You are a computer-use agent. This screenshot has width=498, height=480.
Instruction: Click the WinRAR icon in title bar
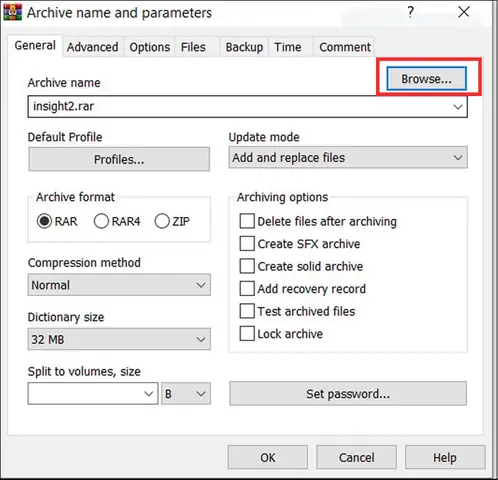coord(12,12)
